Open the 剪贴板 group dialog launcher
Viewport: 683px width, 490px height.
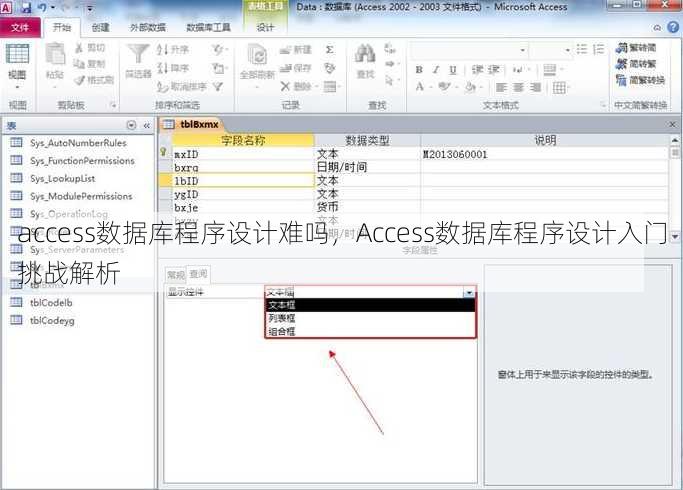113,105
